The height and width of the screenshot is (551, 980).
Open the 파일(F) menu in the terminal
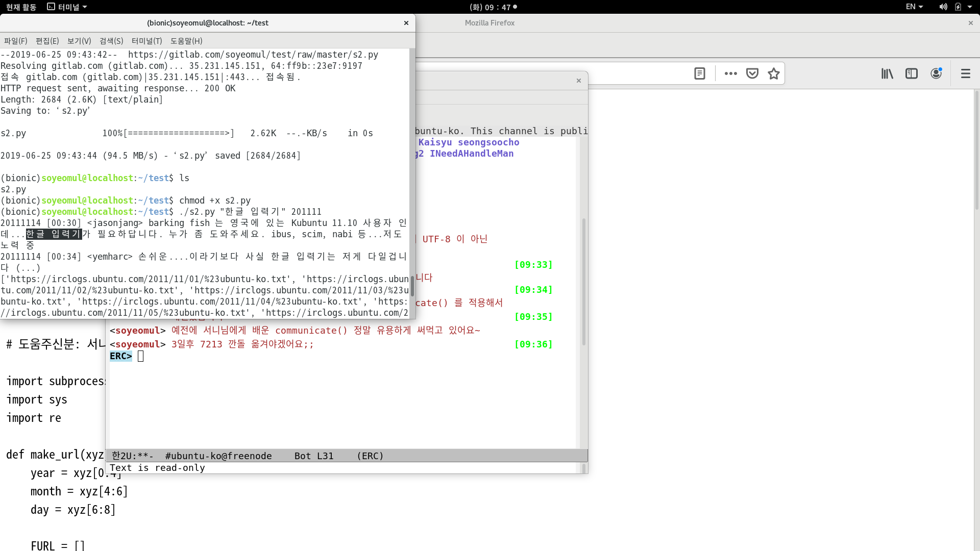point(15,41)
